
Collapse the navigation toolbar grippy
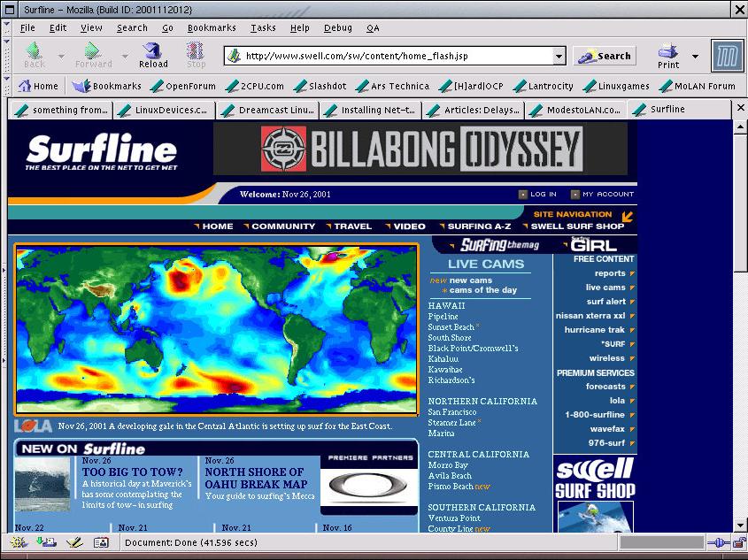pyautogui.click(x=6, y=56)
